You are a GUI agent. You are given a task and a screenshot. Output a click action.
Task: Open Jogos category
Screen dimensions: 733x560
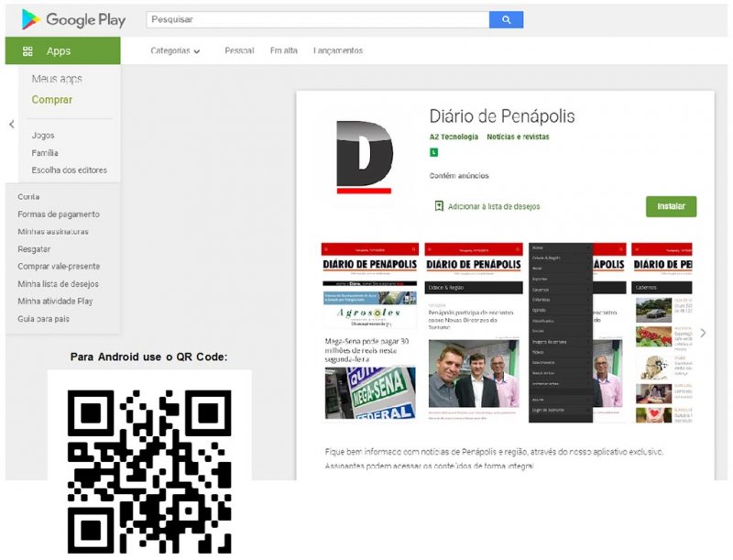(x=43, y=135)
